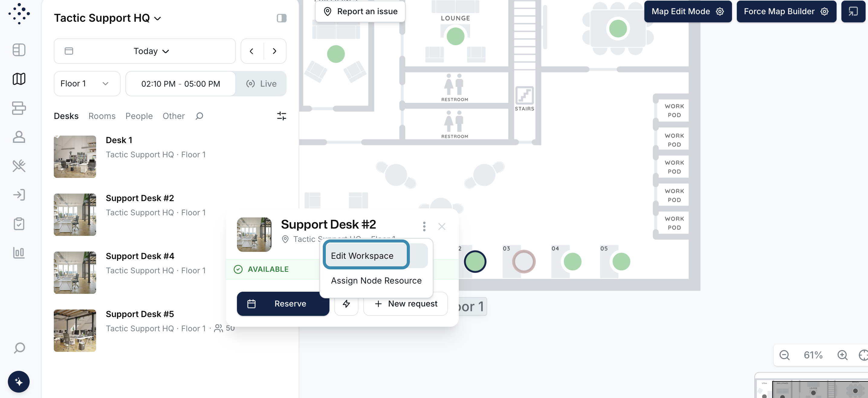
Task: Open the Desk 1 thumbnail image
Action: [x=75, y=157]
